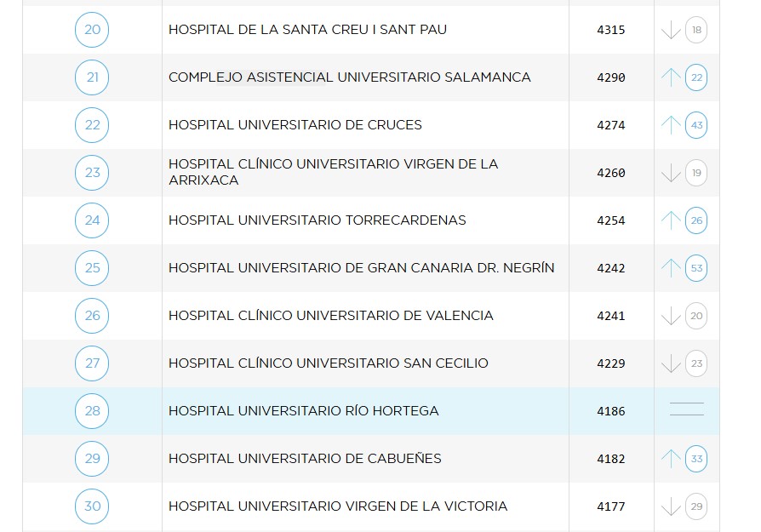Viewport: 761px width, 532px height.
Task: Click the rank 30 circle badge
Action: [x=92, y=506]
